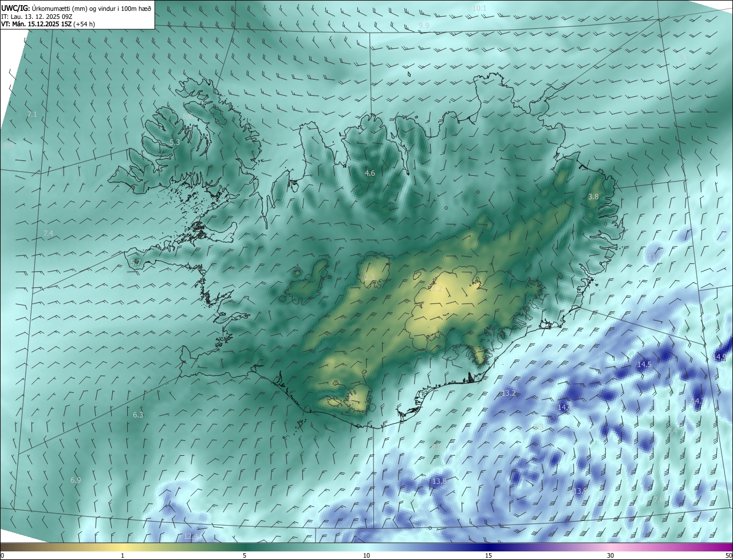733x560 pixels.
Task: Click the pink band at tick 30
Action: (x=610, y=547)
